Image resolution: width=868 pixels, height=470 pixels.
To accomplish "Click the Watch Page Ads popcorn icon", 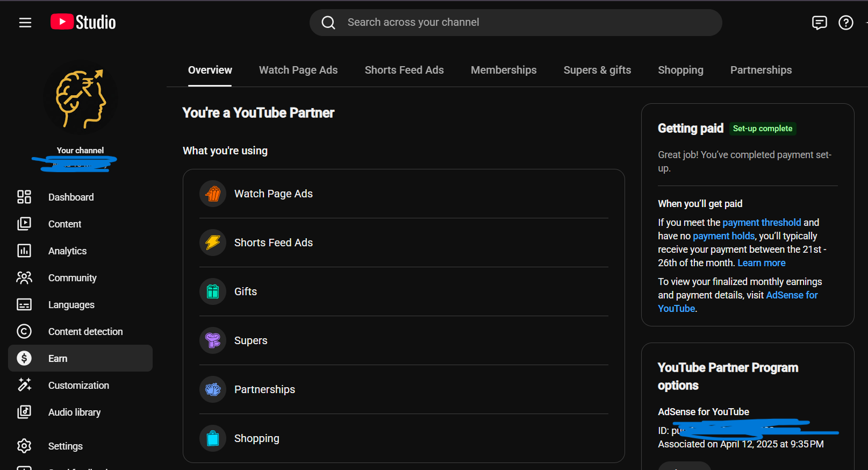I will click(x=213, y=194).
